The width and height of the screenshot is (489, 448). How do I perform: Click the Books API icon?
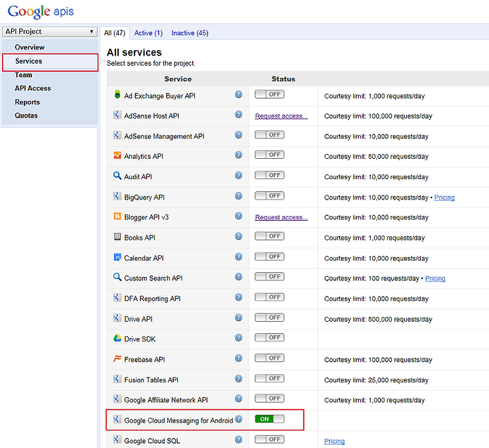coord(117,237)
